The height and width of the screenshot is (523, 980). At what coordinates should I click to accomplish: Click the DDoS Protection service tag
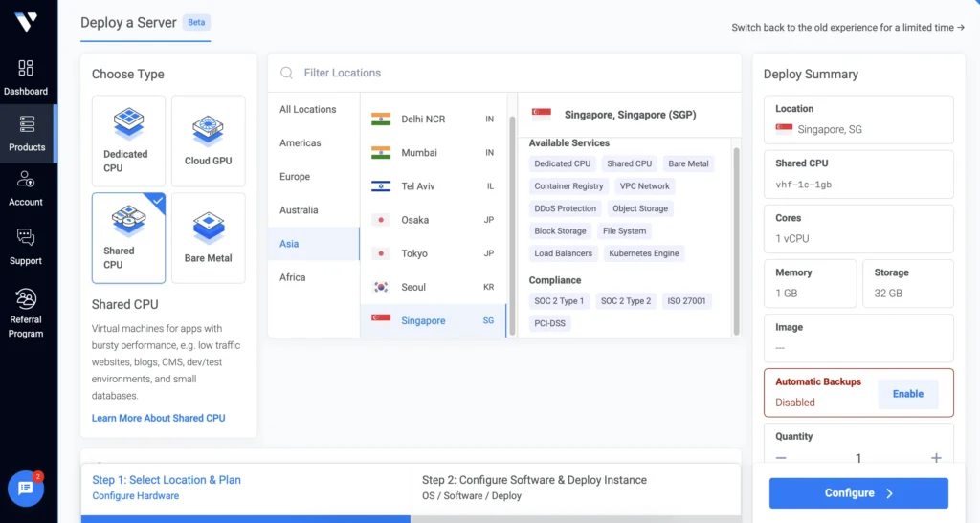[565, 208]
